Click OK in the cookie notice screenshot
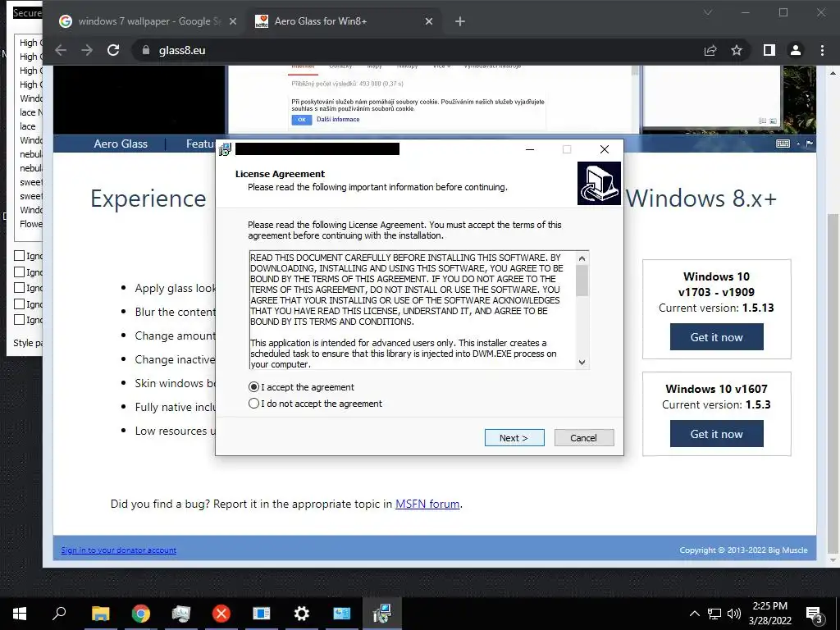840x630 pixels. click(302, 120)
